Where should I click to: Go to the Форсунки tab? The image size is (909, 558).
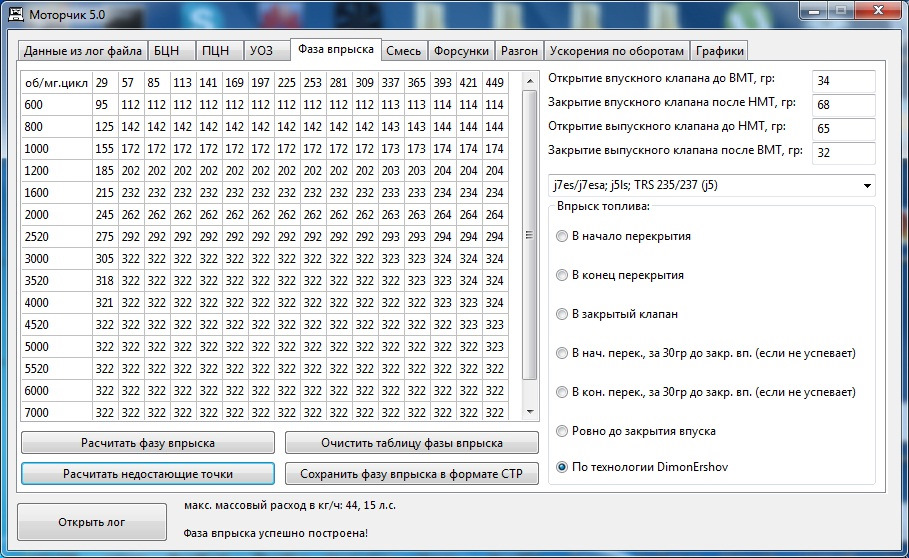click(461, 51)
